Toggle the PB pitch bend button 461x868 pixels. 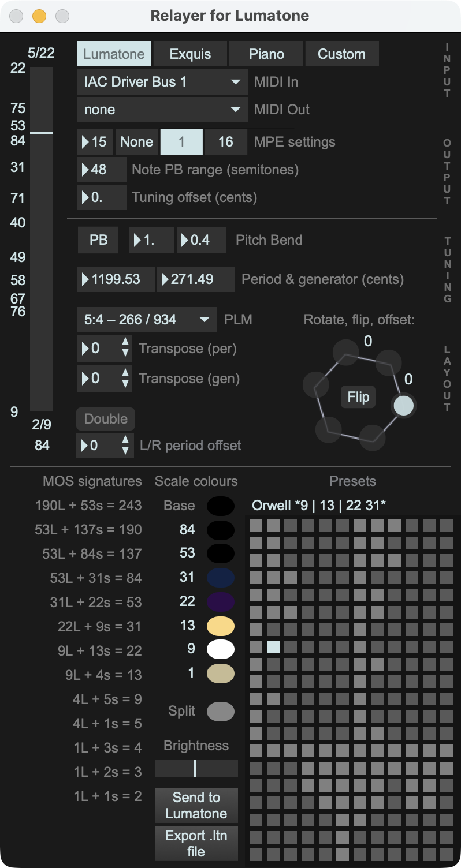(x=98, y=240)
